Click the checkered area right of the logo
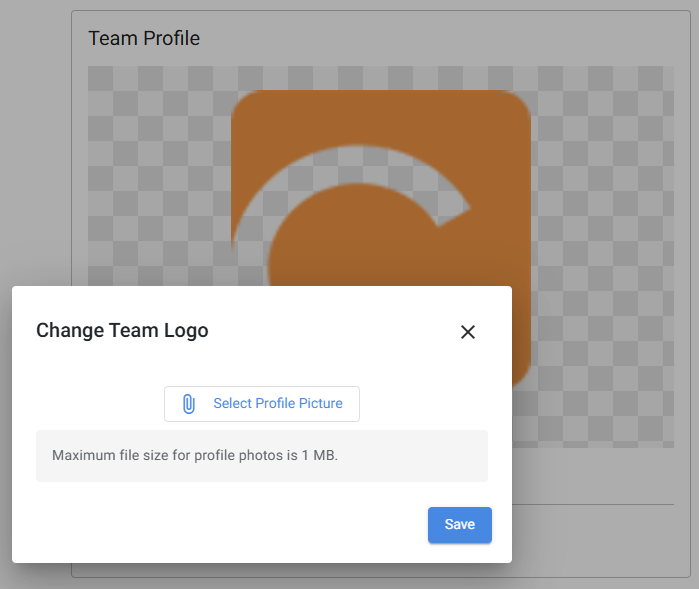The width and height of the screenshot is (699, 589). [602, 257]
